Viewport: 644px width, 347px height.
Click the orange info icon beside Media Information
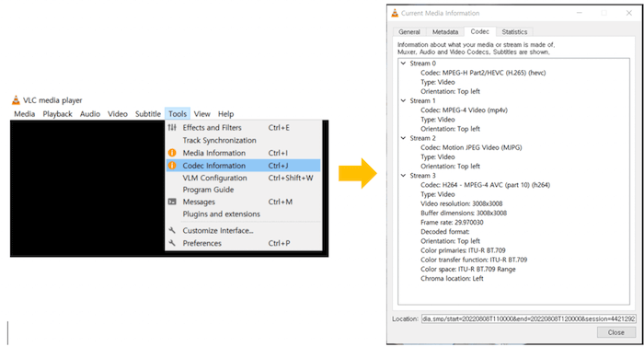(x=172, y=153)
